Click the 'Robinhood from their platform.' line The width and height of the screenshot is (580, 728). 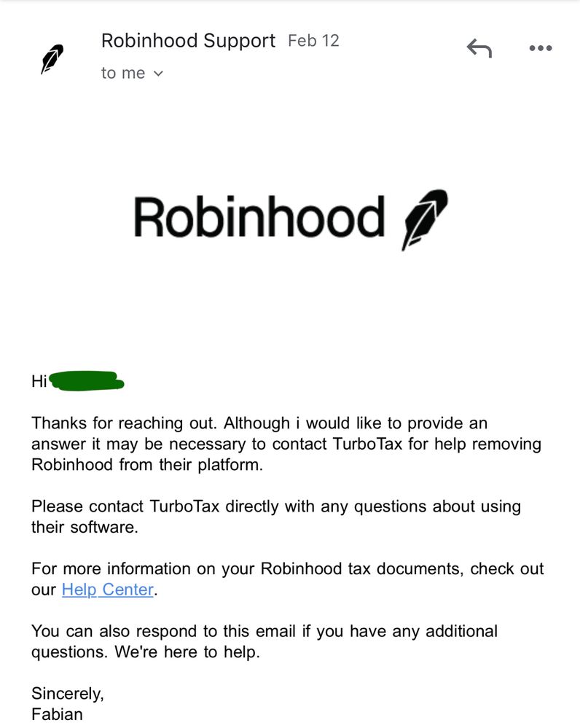pos(147,465)
